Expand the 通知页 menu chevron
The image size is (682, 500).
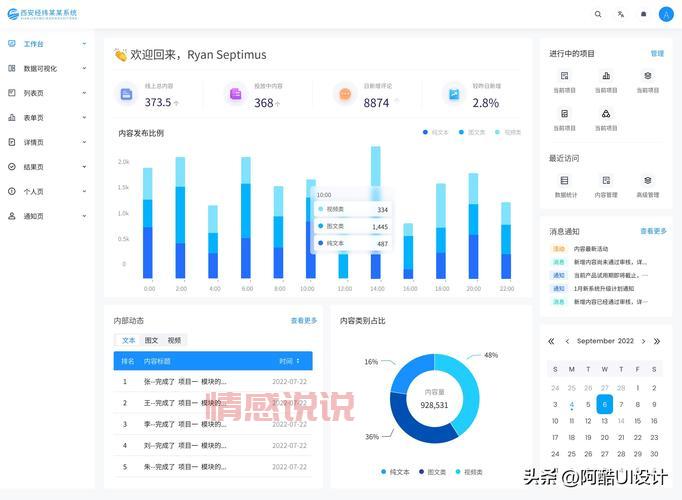pos(84,216)
